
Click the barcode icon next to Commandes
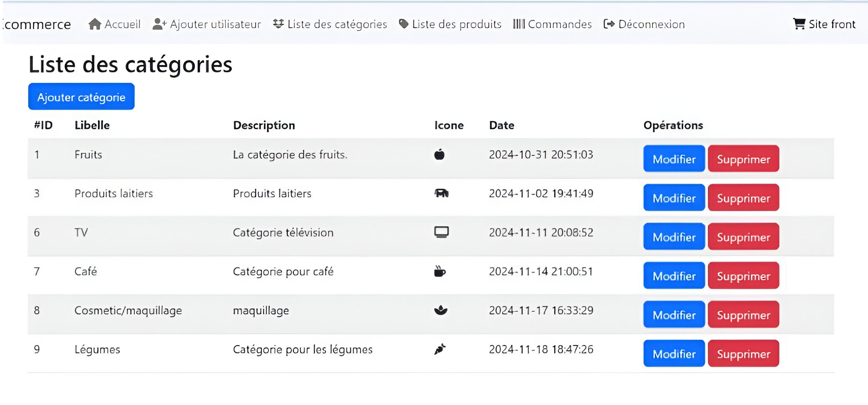click(518, 24)
